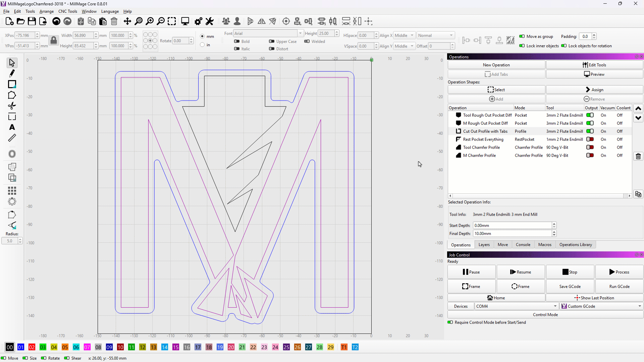Image resolution: width=644 pixels, height=362 pixels.
Task: Pick the magenta 07 layer color swatch
Action: tap(87, 347)
